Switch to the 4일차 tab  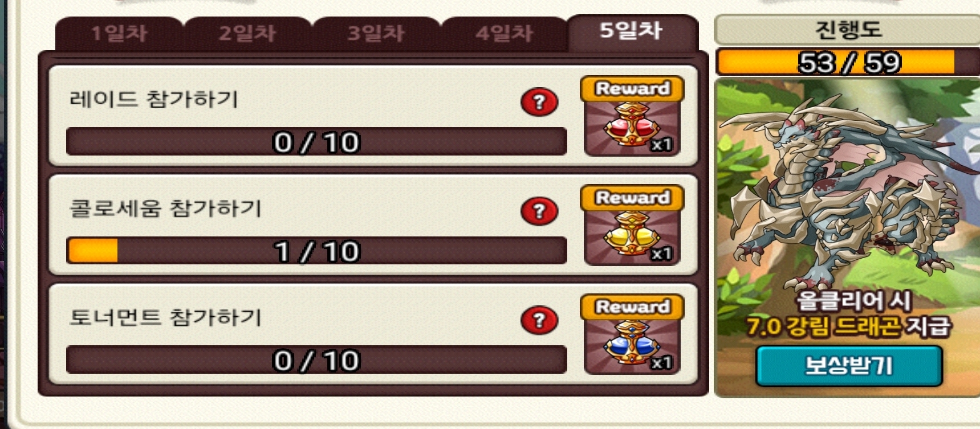(x=504, y=34)
